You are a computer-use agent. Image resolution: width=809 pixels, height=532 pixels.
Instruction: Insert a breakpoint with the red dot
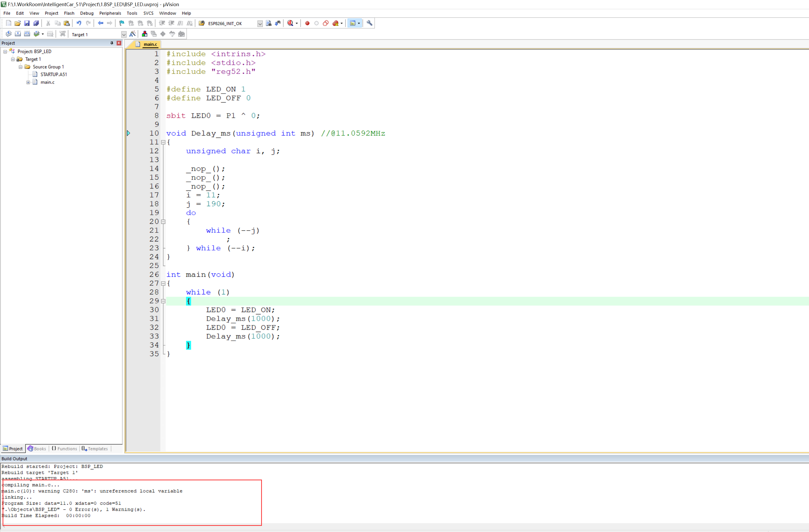(307, 23)
